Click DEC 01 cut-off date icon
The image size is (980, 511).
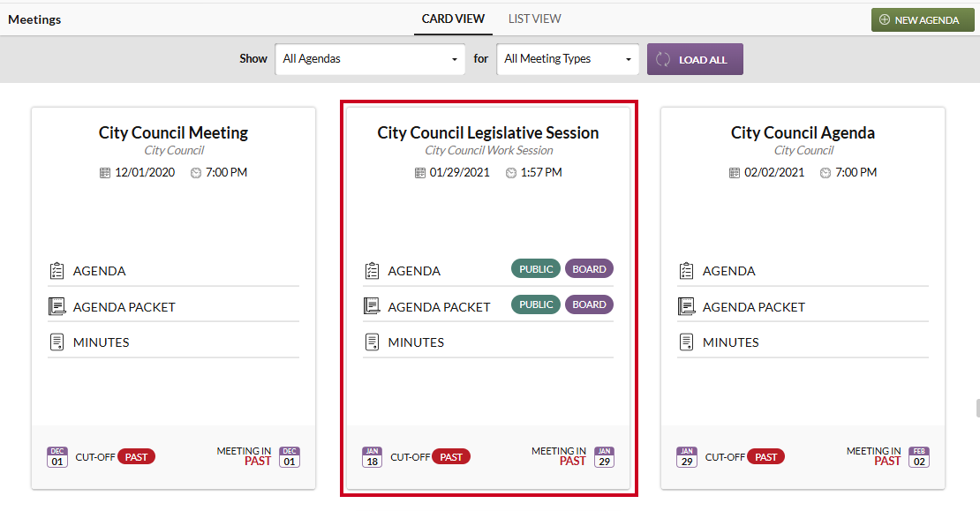pyautogui.click(x=57, y=456)
